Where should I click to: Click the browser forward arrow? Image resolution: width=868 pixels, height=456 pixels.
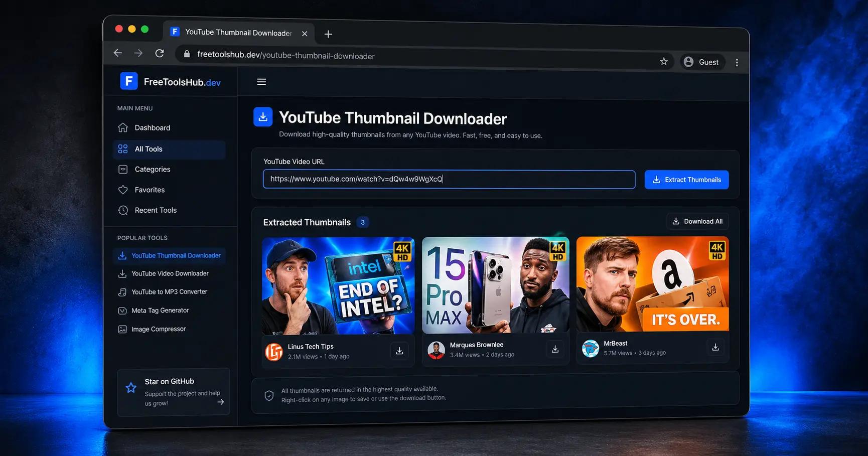138,53
